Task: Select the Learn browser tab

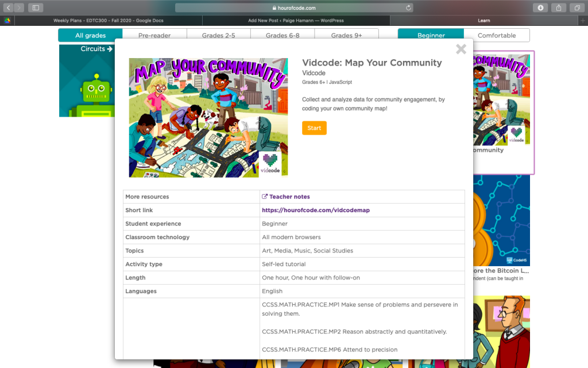Action: 483,21
